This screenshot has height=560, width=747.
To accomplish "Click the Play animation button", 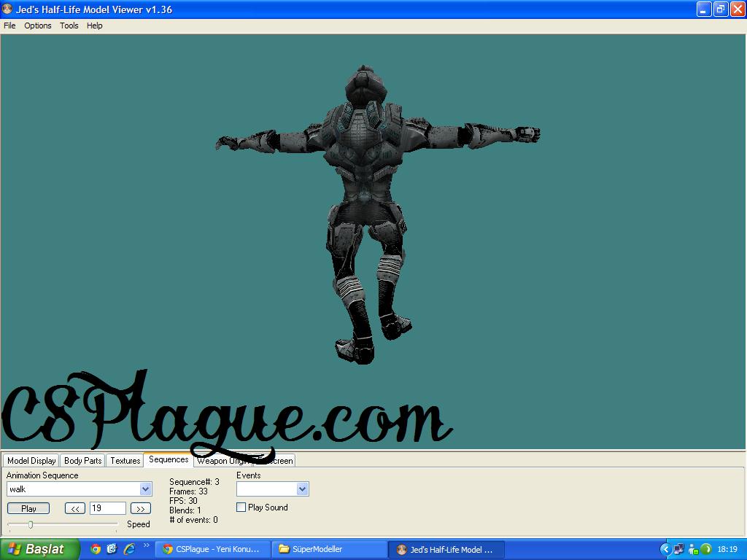I will point(28,508).
